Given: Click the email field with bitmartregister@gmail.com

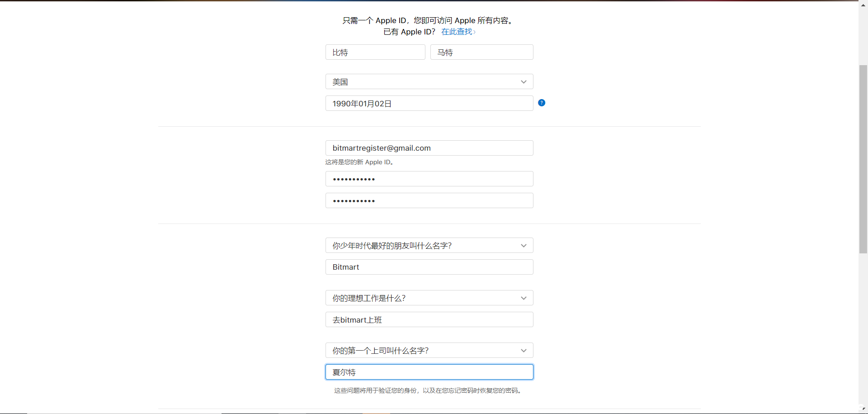Looking at the screenshot, I should (x=429, y=148).
